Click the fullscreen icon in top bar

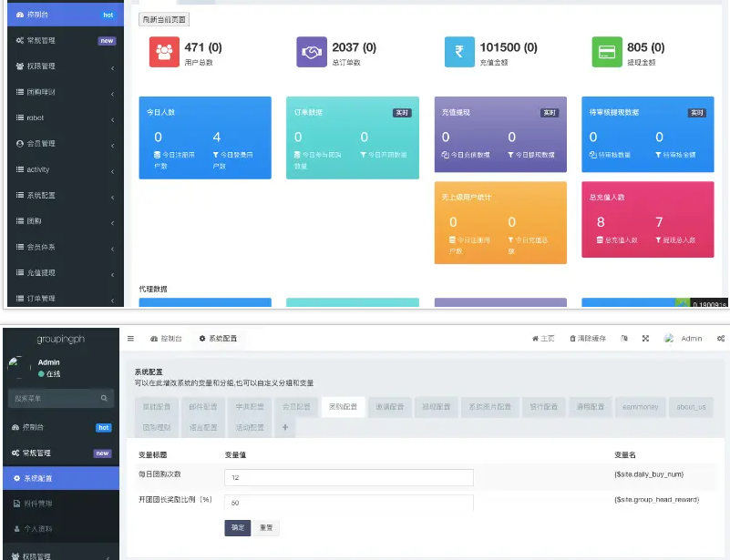[645, 338]
